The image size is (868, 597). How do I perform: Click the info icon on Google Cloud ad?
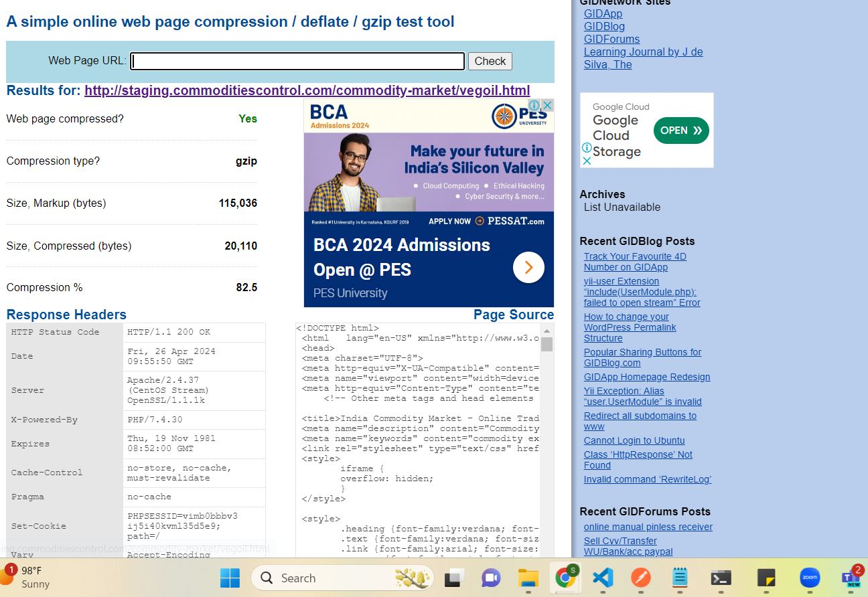coord(586,148)
